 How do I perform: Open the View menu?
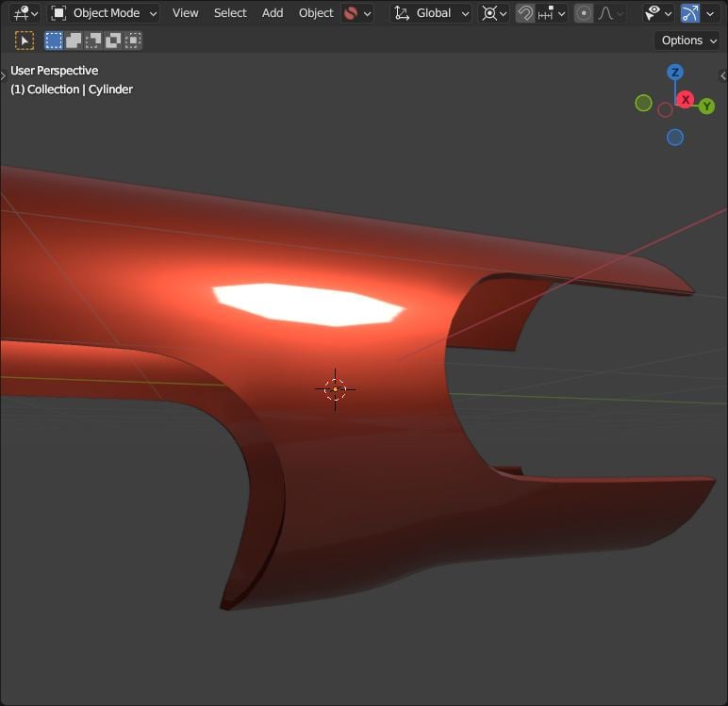pos(185,13)
